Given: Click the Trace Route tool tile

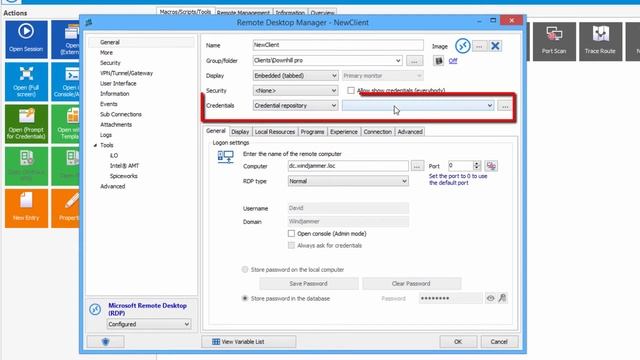Looking at the screenshot, I should (600, 42).
